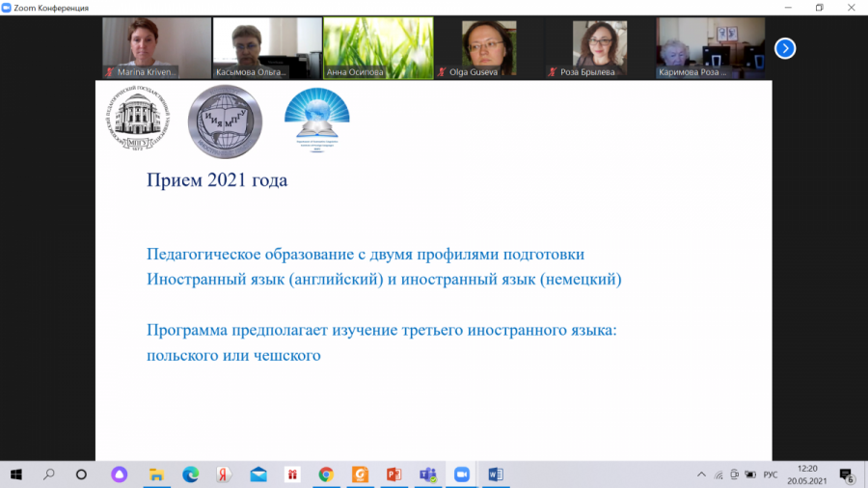
Task: Open the notification center
Action: click(847, 474)
